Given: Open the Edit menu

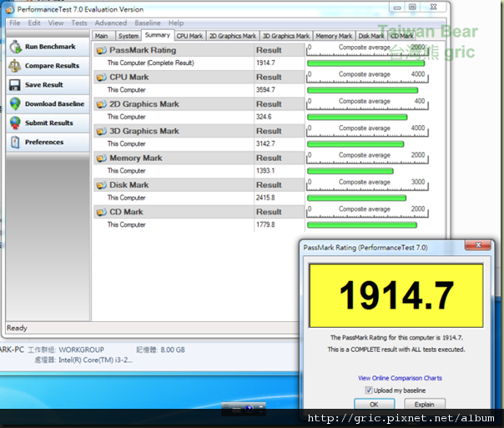Looking at the screenshot, I should pyautogui.click(x=34, y=23).
